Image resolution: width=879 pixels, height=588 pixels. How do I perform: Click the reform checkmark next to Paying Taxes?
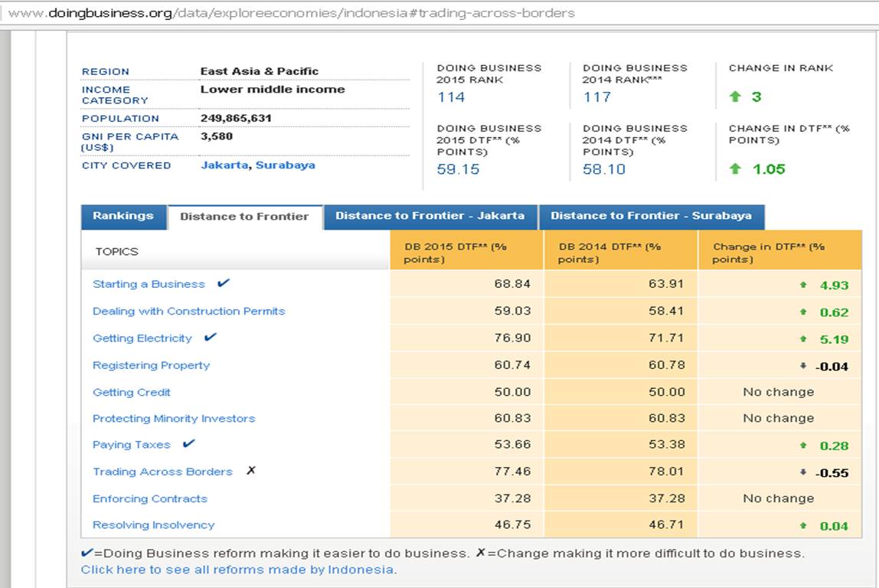(189, 443)
